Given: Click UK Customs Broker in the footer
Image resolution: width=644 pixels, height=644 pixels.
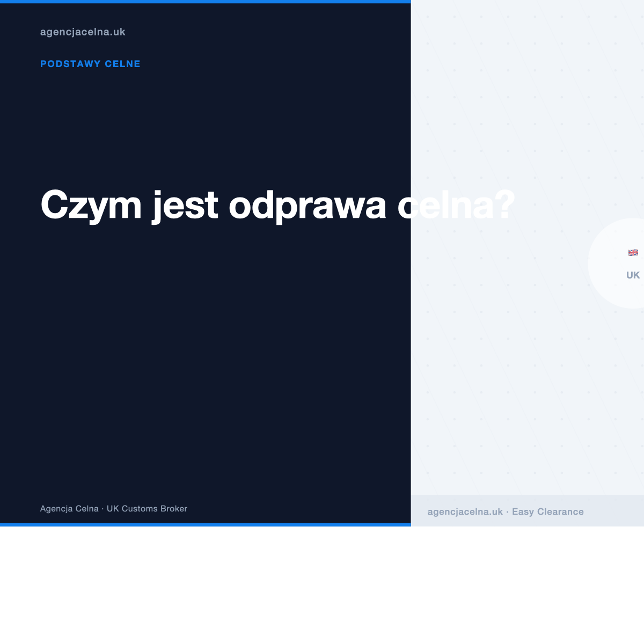Looking at the screenshot, I should [147, 509].
